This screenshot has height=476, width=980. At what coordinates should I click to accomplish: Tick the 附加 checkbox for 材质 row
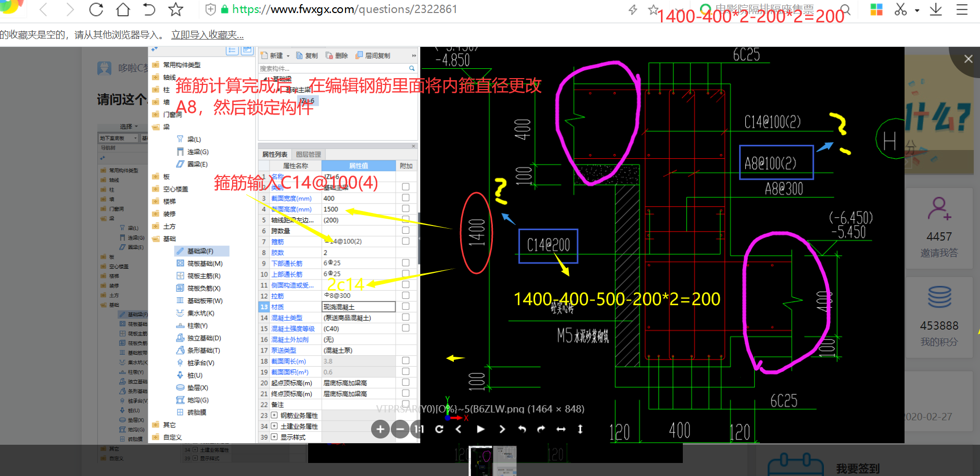point(406,306)
